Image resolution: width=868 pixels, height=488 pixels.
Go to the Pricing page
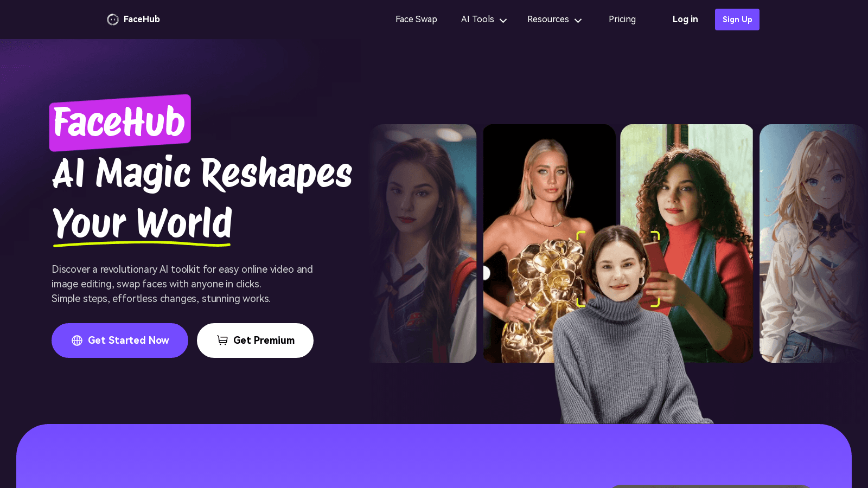pyautogui.click(x=622, y=20)
